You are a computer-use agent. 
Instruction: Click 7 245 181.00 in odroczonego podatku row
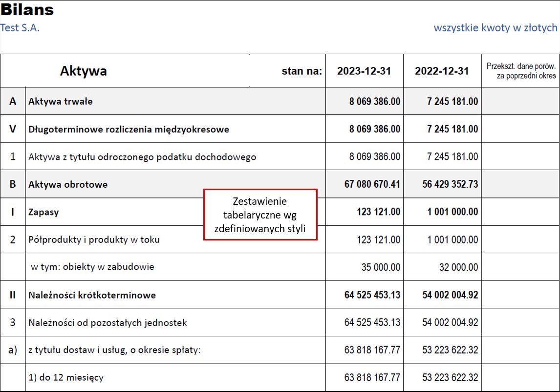click(x=452, y=156)
